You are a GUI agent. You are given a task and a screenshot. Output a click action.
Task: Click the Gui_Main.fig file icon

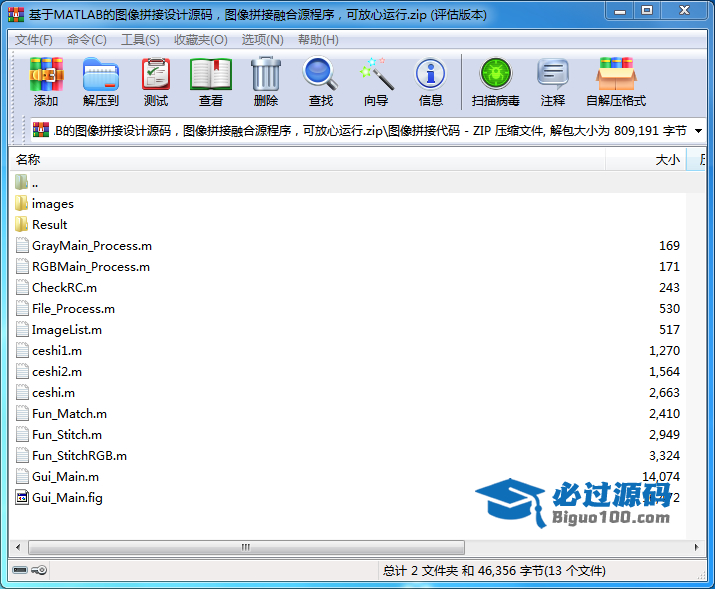(22, 497)
